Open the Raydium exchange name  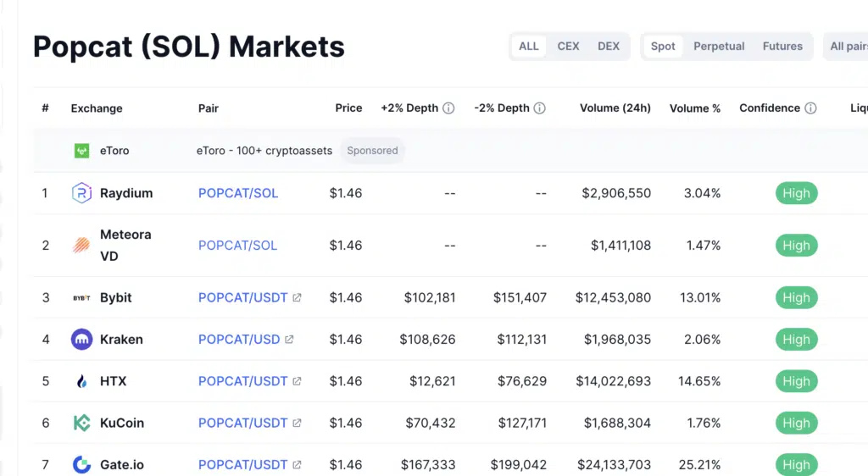point(126,193)
